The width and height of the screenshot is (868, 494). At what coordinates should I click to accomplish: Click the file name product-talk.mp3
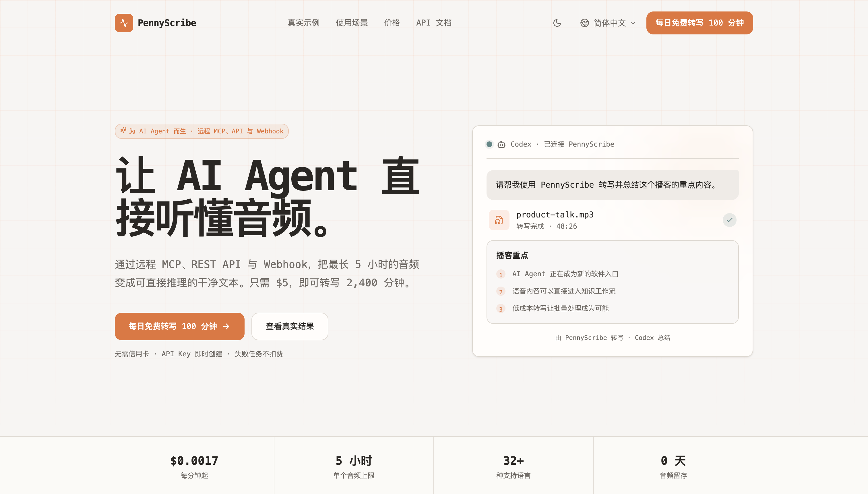pyautogui.click(x=555, y=215)
